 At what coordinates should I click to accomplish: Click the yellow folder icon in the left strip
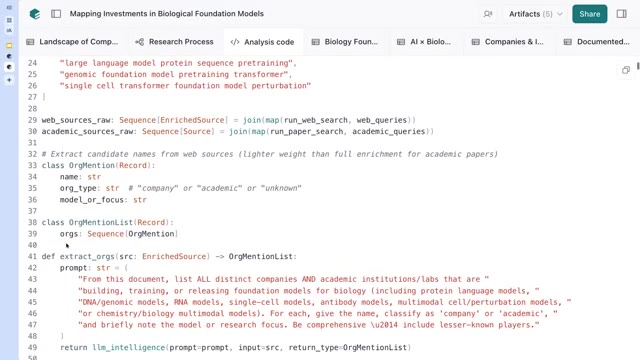click(9, 45)
